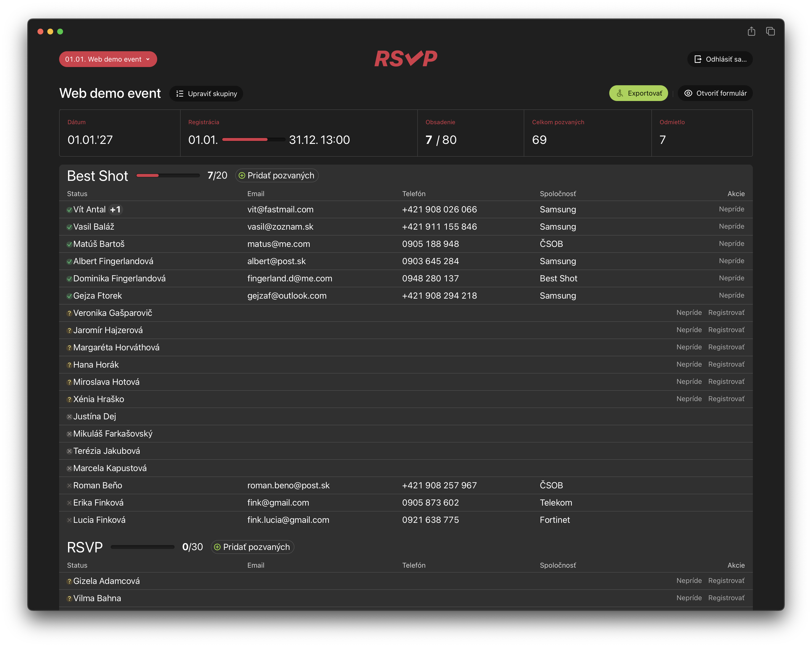
Task: Click the X icon for Roman Beňo
Action: click(69, 486)
